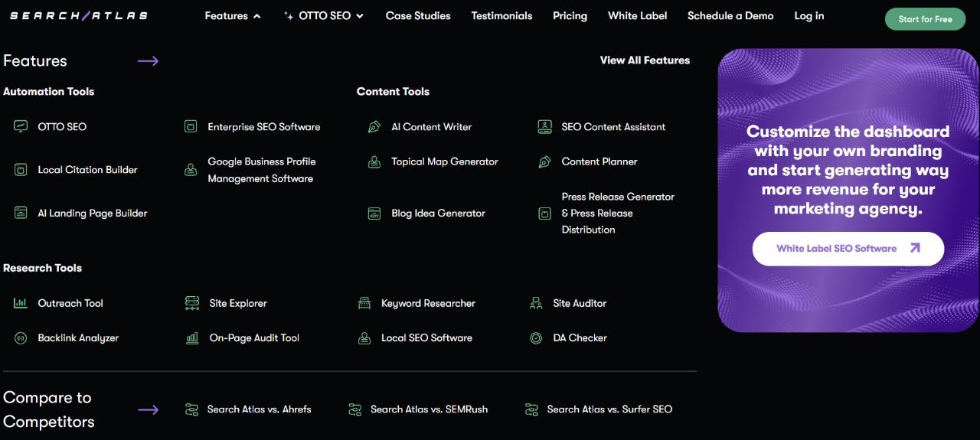Click the Local Citation Builder icon
This screenshot has width=980, height=440.
(21, 170)
